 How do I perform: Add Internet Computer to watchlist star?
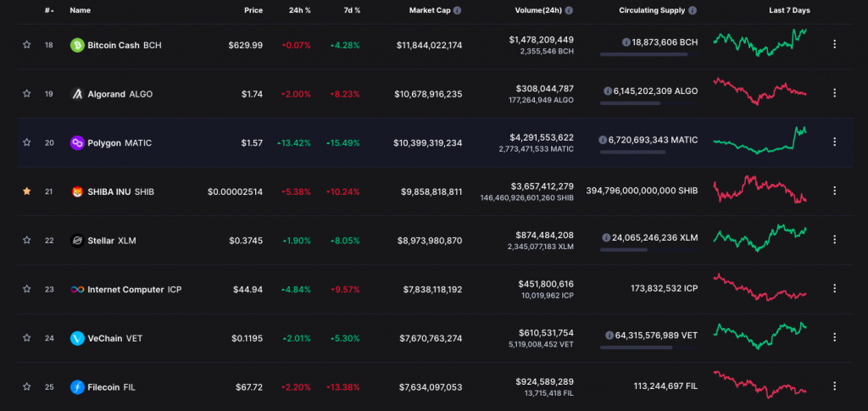(x=26, y=289)
